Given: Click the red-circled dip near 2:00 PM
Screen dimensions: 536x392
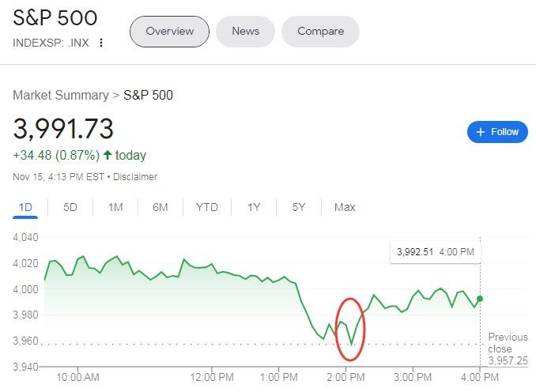Looking at the screenshot, I should [351, 328].
